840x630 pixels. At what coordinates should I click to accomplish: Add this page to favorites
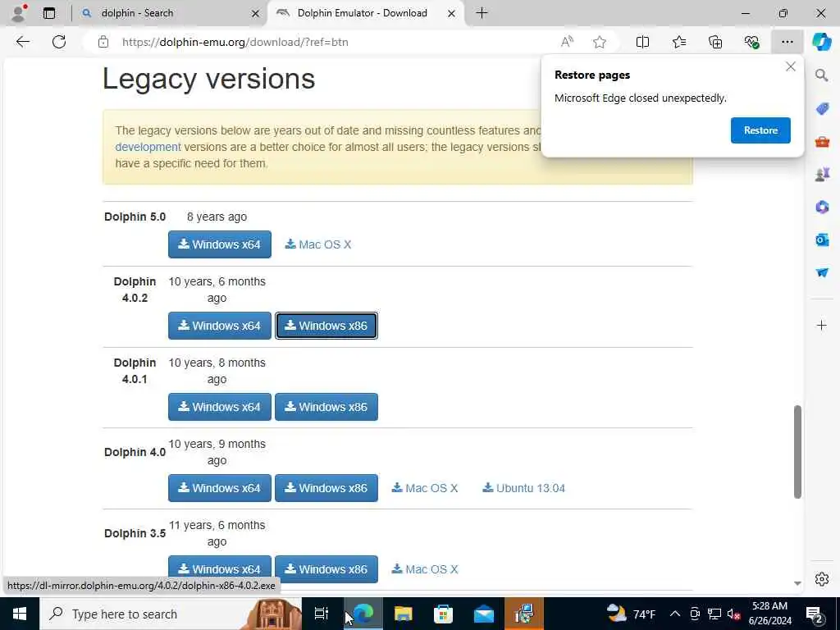[600, 42]
